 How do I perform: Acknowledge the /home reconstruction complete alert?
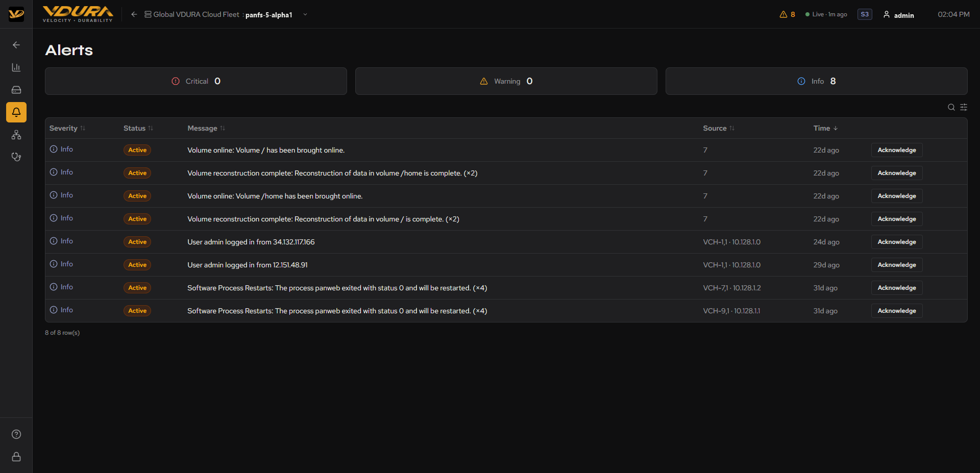[x=897, y=173]
